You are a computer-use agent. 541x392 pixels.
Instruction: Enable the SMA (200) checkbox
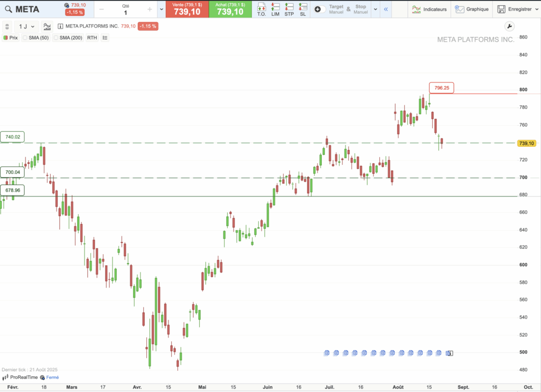click(x=56, y=38)
